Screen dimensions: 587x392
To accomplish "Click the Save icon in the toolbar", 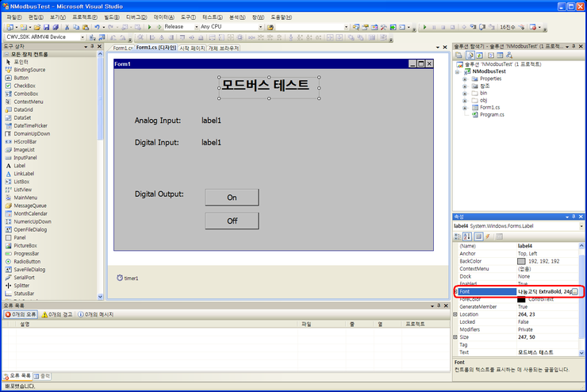I will [47, 26].
